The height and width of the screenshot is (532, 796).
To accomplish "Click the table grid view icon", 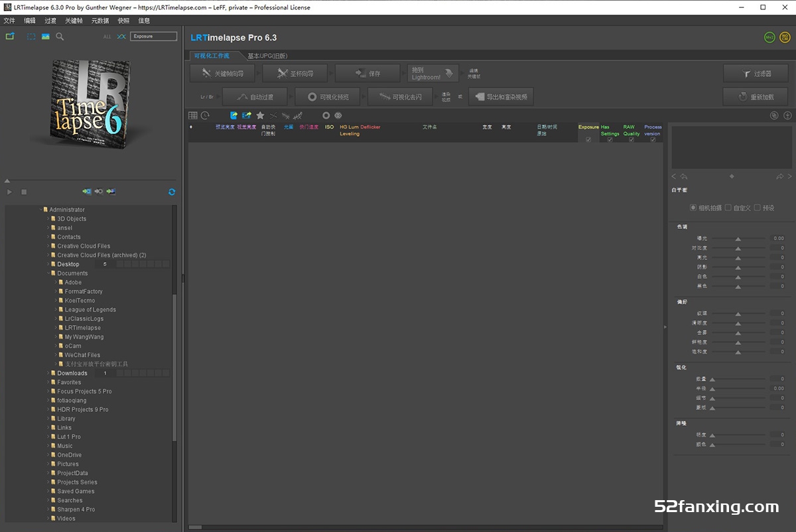I will click(193, 115).
